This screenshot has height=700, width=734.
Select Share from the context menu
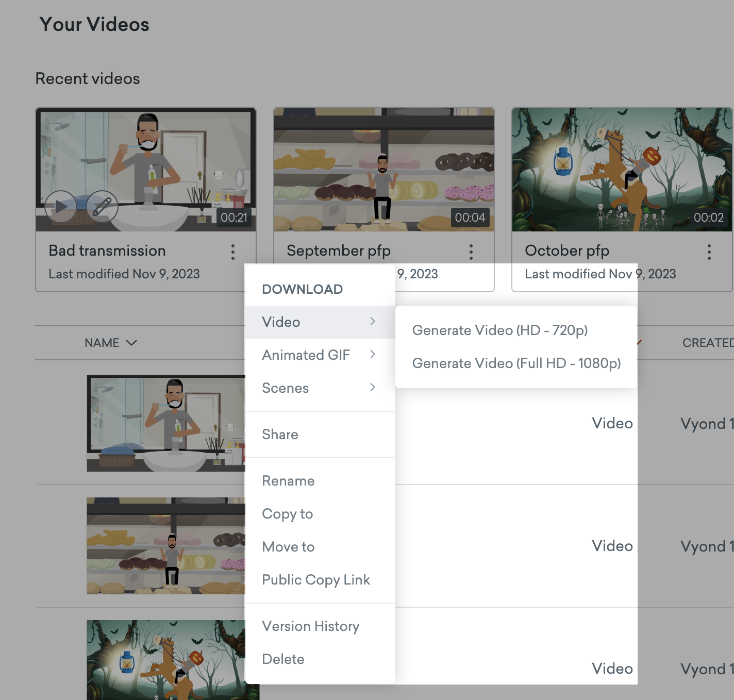tap(320, 435)
